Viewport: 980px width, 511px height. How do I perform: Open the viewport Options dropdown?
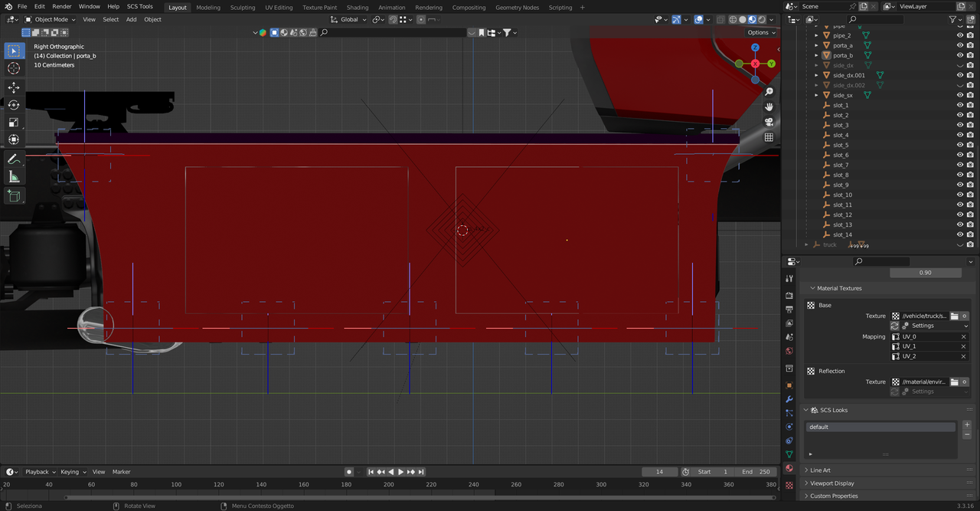point(762,32)
